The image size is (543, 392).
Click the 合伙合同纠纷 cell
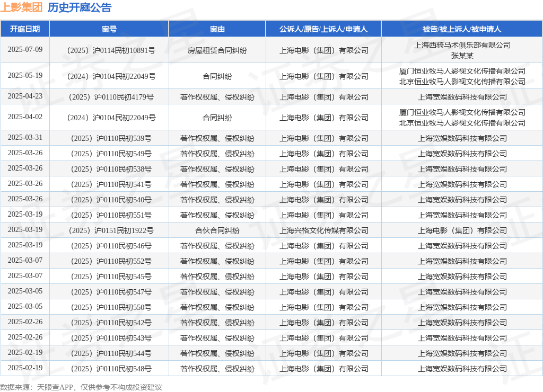point(217,231)
